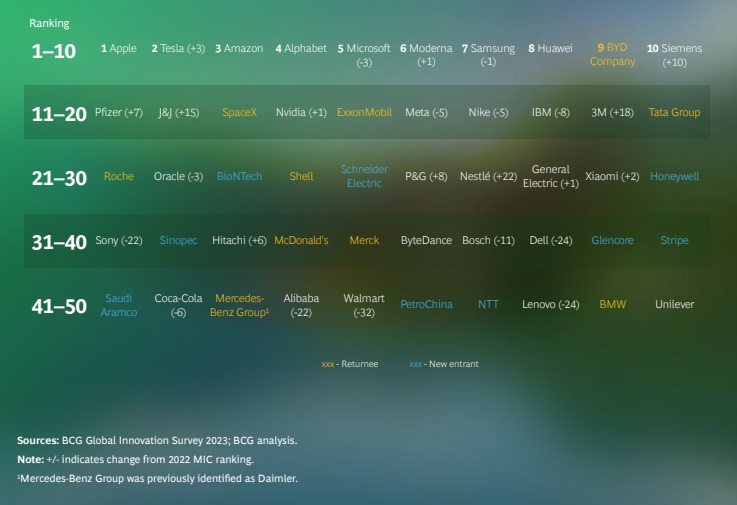Select the 'Honeywell' entry
This screenshot has height=505, width=737.
point(674,176)
